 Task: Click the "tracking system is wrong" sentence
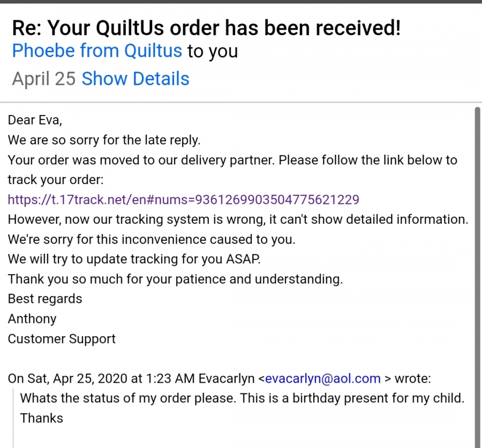click(238, 219)
